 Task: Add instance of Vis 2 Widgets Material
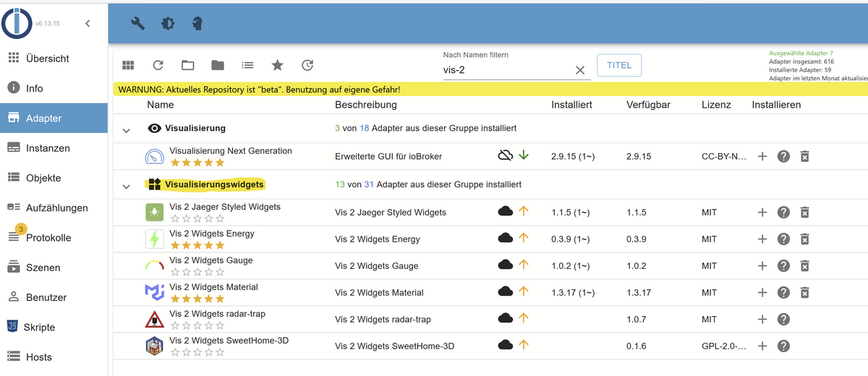coord(762,292)
